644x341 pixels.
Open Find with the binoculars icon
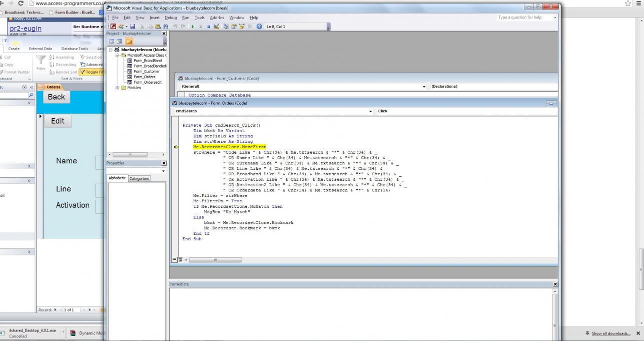point(166,27)
